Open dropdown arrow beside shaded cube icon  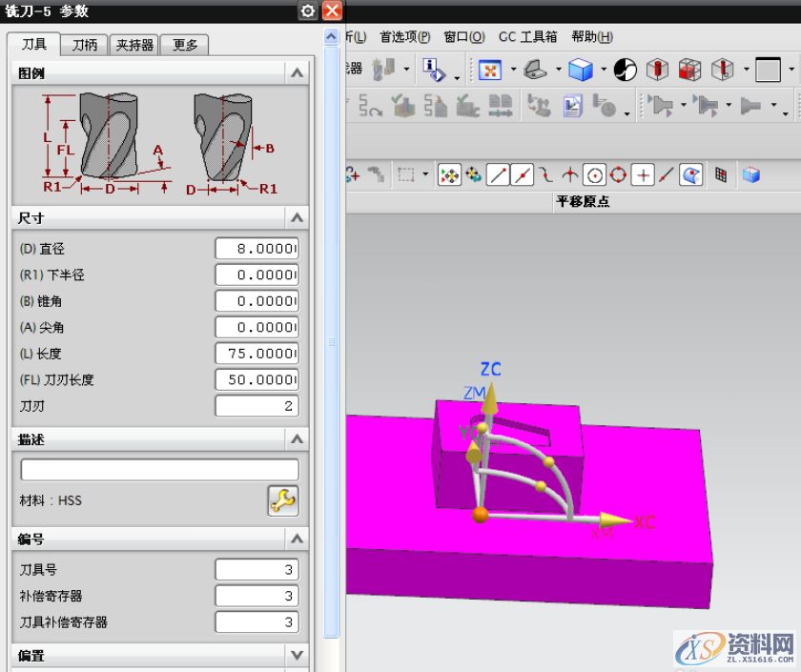coord(603,70)
